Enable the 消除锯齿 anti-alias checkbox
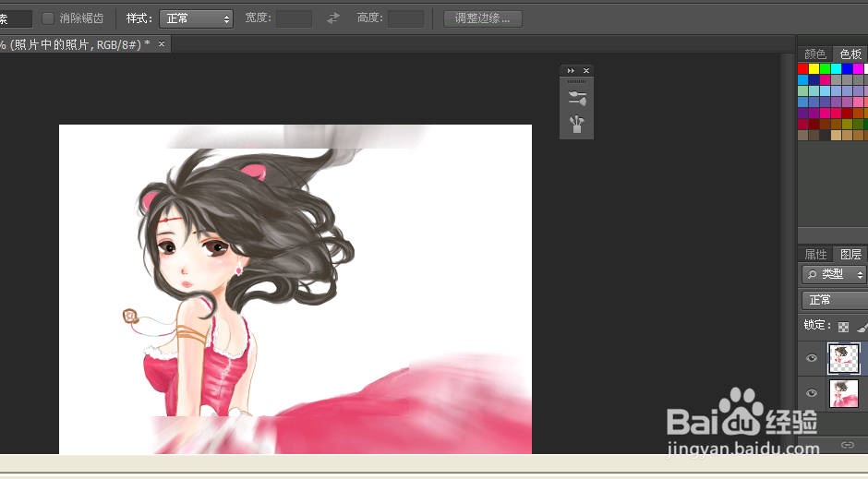The height and width of the screenshot is (479, 868). coord(48,18)
